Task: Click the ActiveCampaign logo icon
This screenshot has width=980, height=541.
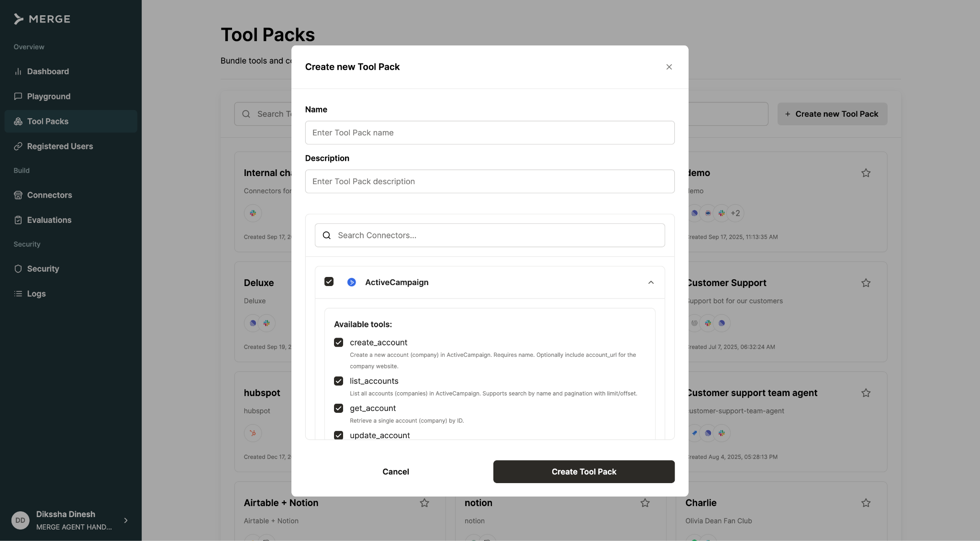Action: 352,282
